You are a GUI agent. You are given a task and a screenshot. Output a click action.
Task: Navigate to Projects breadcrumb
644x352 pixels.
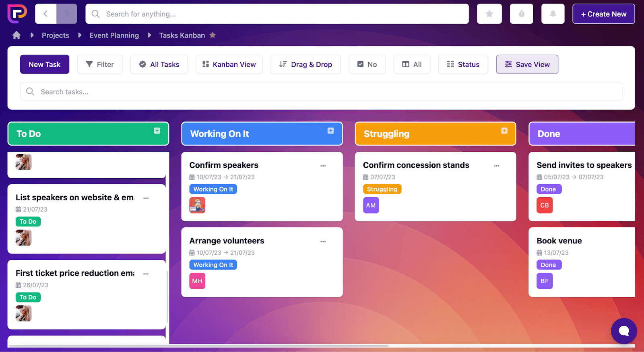(56, 35)
